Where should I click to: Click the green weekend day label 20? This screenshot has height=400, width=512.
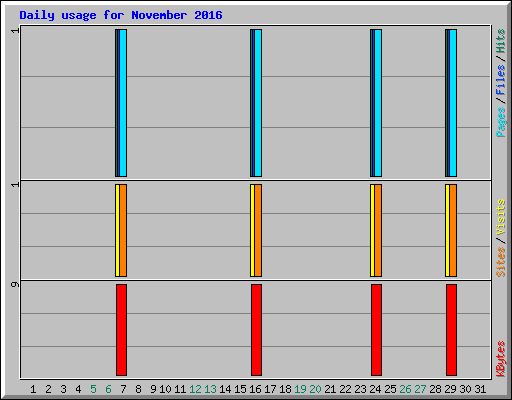pyautogui.click(x=315, y=389)
